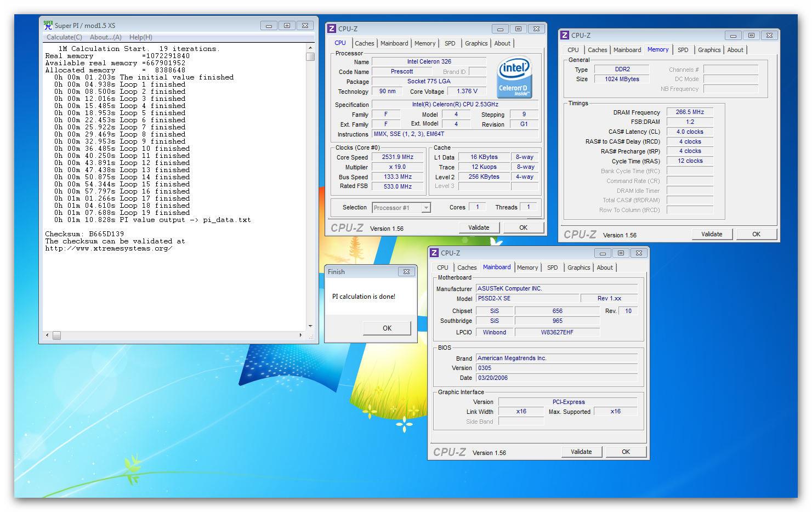This screenshot has height=512, width=812.
Task: Open the Processor #1 selection dropdown
Action: coord(426,208)
